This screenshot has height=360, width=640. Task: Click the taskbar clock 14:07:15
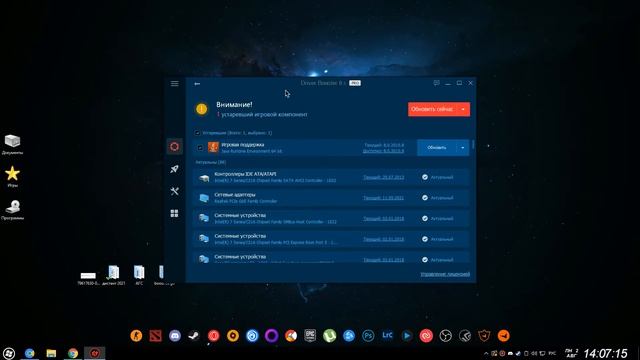click(x=605, y=353)
